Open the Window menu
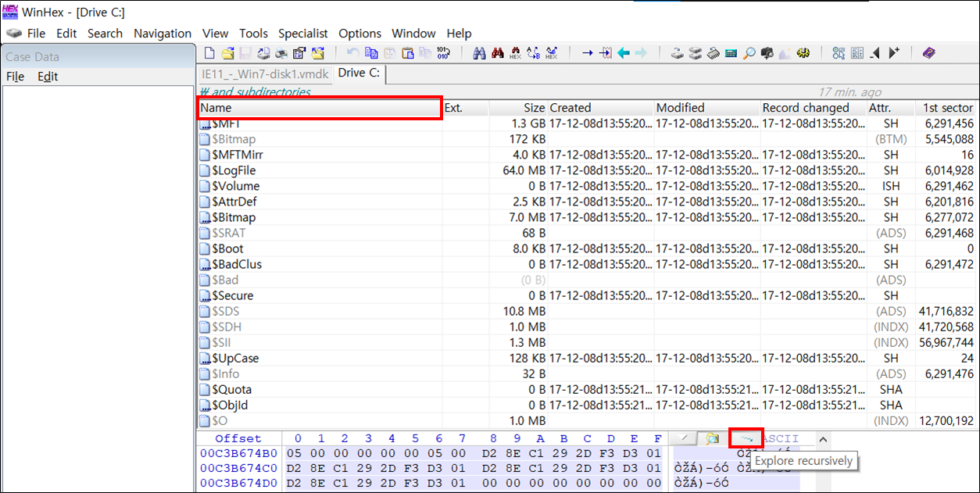Image resolution: width=980 pixels, height=493 pixels. (x=413, y=33)
